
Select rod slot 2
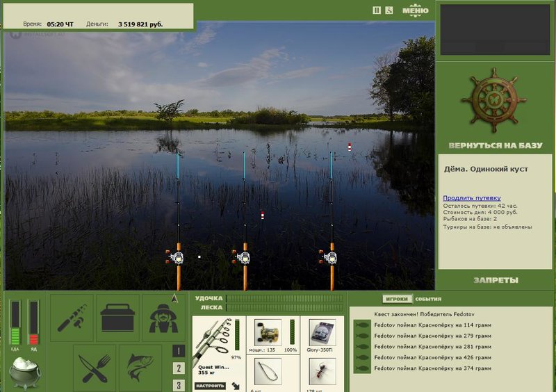179,368
